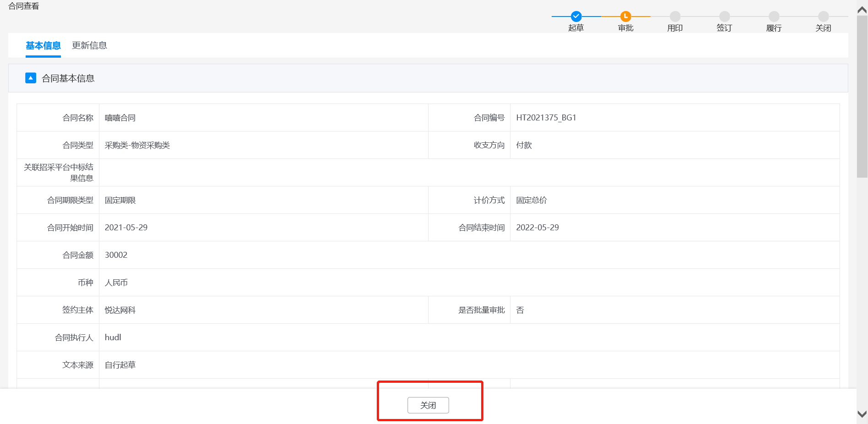This screenshot has width=868, height=424.
Task: Click the 关闭 step circle in progress bar
Action: click(823, 16)
